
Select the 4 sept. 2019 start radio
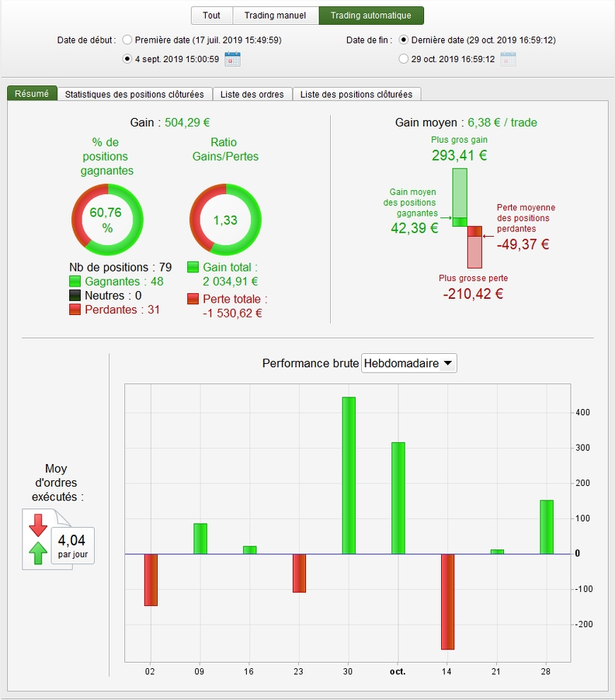[127, 58]
